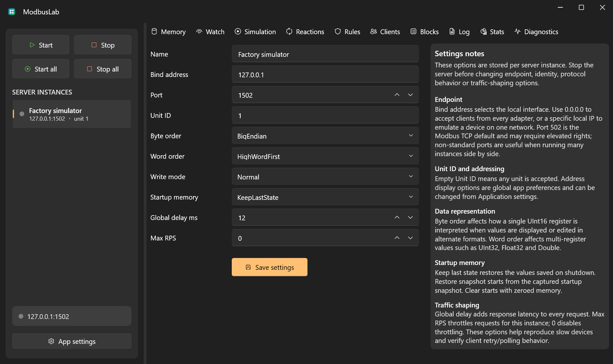613x364 pixels.
Task: Decrease Global delay ms with down arrow
Action: point(410,217)
